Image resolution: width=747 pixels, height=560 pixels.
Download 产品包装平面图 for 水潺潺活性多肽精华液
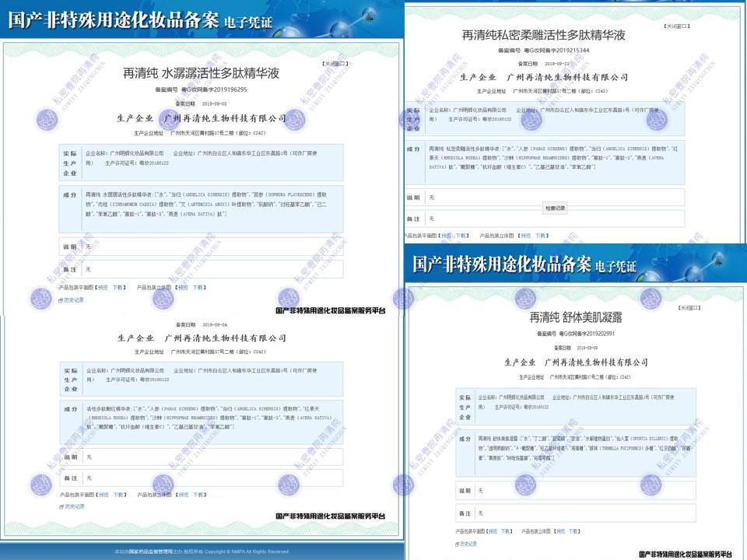(x=117, y=288)
